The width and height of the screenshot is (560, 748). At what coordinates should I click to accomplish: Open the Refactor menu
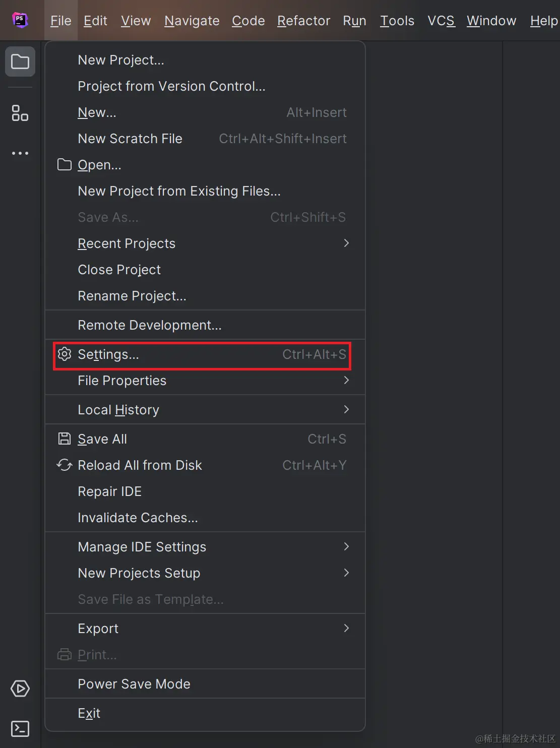tap(303, 21)
